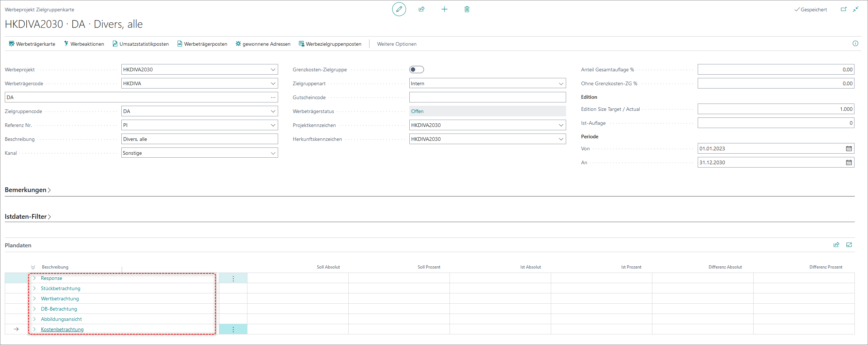Click the Differenz Prozent column header
868x345 pixels.
(x=826, y=267)
